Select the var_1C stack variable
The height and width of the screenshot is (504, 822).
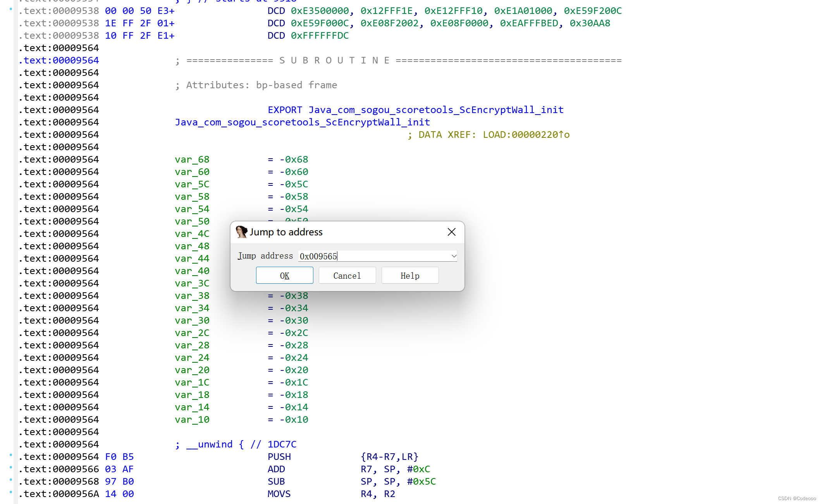[192, 382]
